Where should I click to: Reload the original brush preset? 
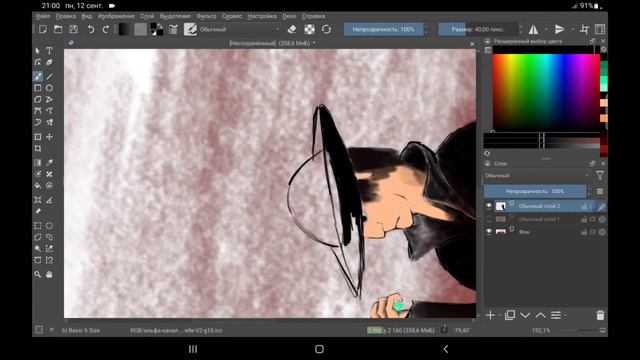[x=326, y=29]
